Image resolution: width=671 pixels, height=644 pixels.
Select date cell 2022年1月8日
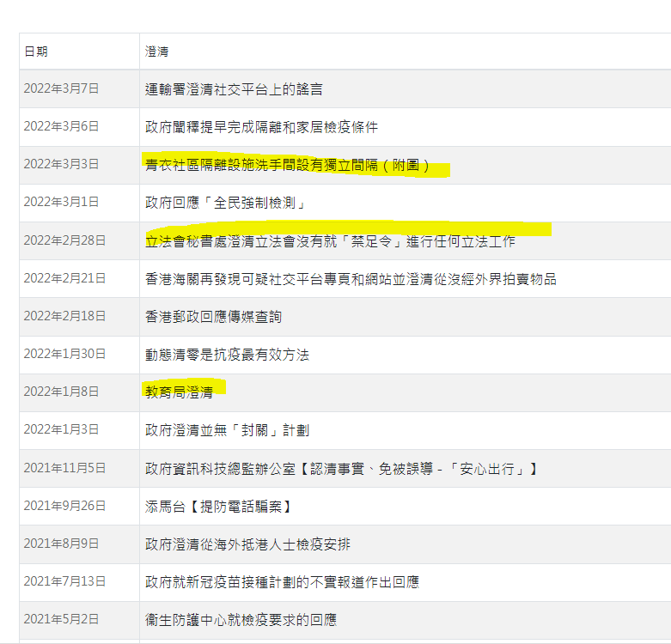coord(79,392)
